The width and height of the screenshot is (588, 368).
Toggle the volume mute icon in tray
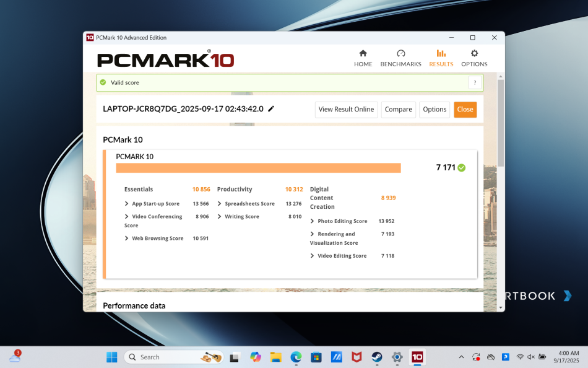click(x=530, y=357)
